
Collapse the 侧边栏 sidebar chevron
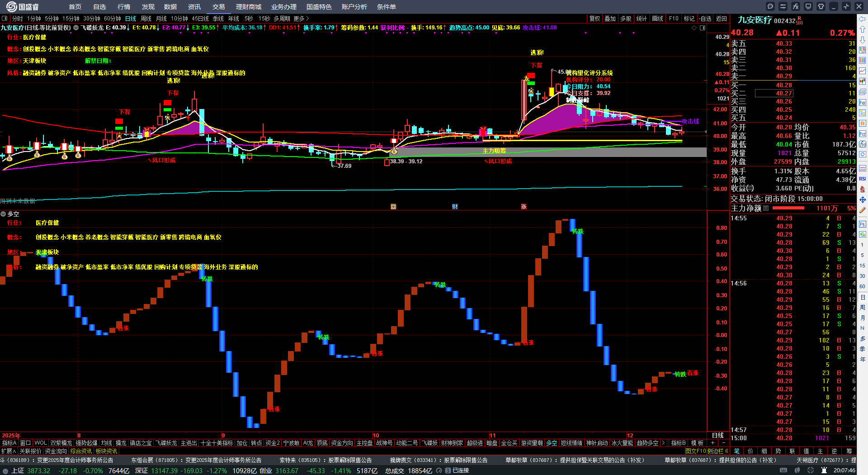[726, 451]
